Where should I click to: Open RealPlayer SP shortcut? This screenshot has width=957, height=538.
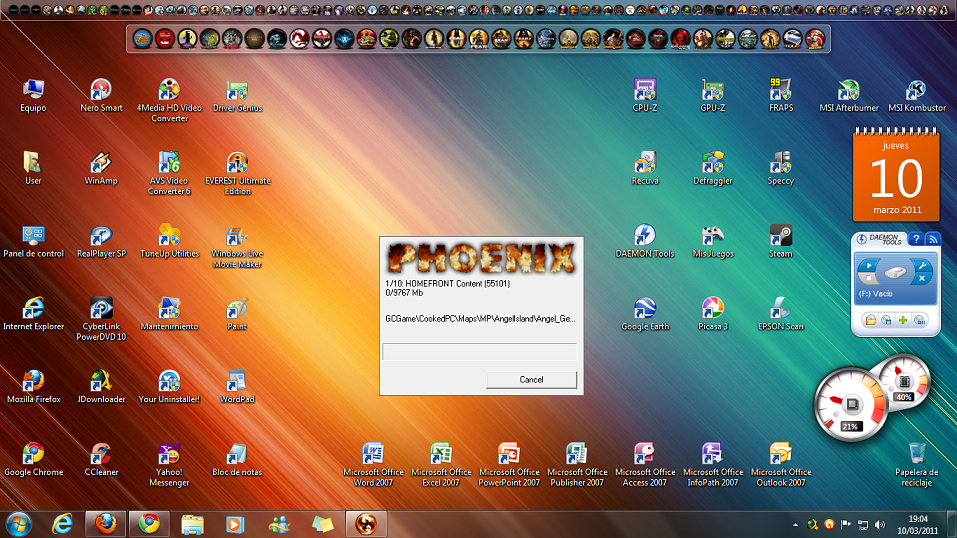101,242
